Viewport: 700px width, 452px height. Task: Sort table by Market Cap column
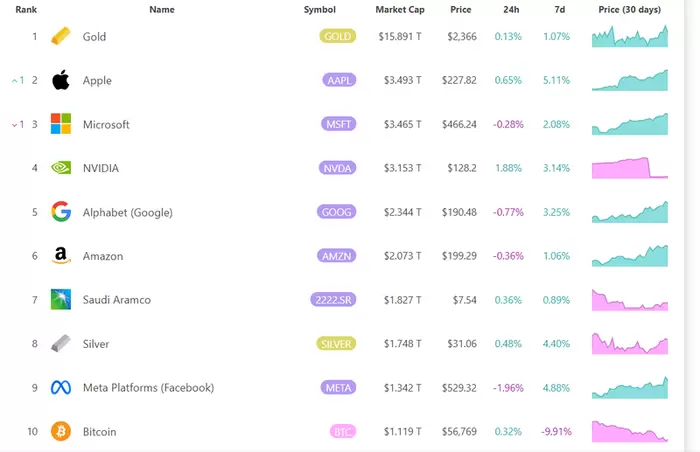pyautogui.click(x=398, y=10)
